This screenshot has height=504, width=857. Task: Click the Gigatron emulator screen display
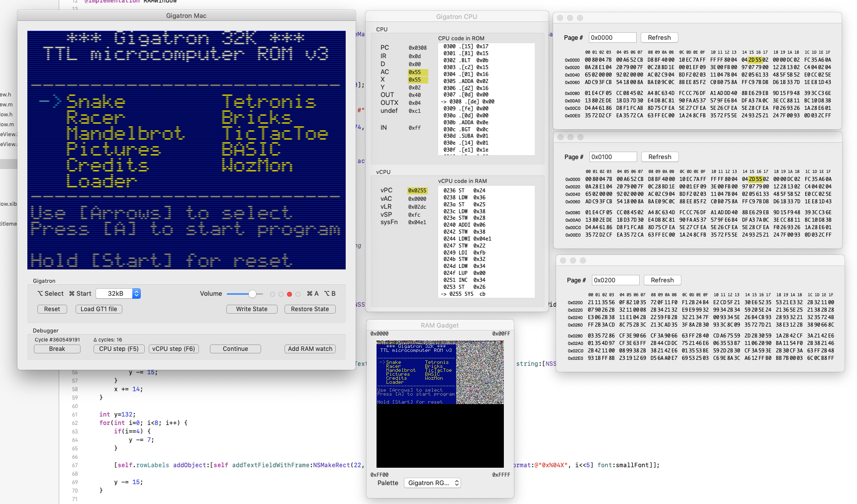click(x=187, y=150)
